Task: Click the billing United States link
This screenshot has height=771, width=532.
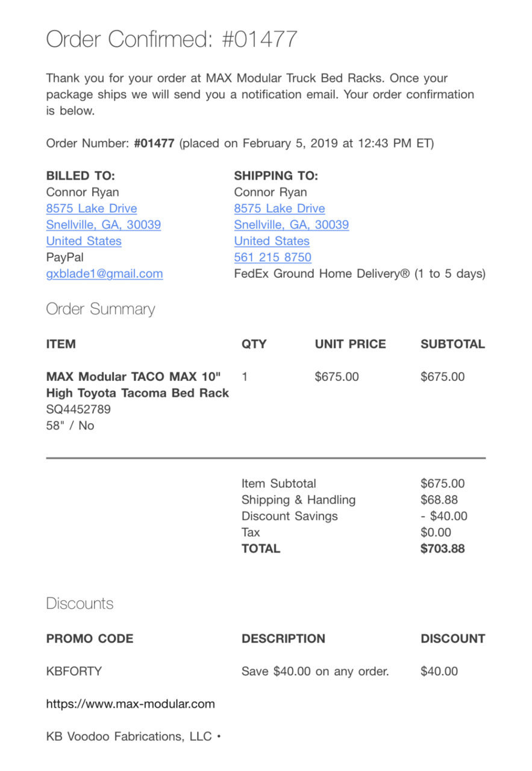Action: point(84,241)
